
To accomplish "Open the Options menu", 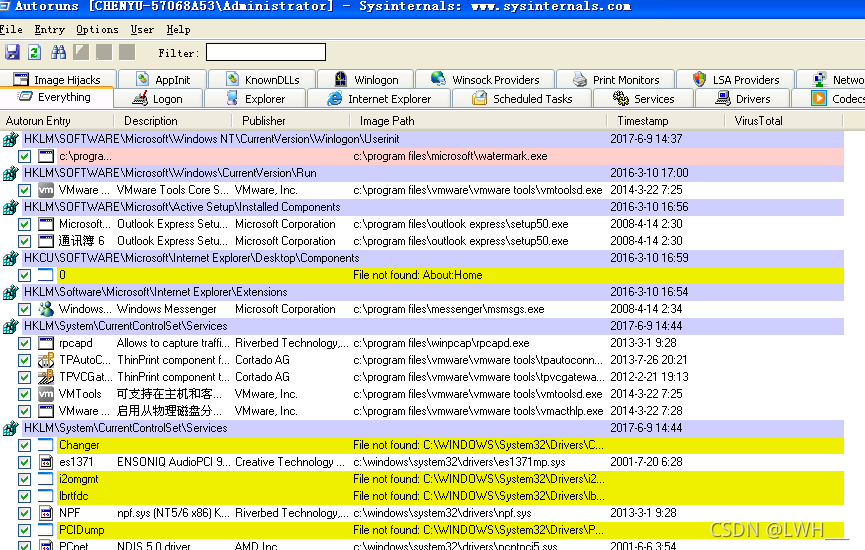I will click(x=97, y=30).
